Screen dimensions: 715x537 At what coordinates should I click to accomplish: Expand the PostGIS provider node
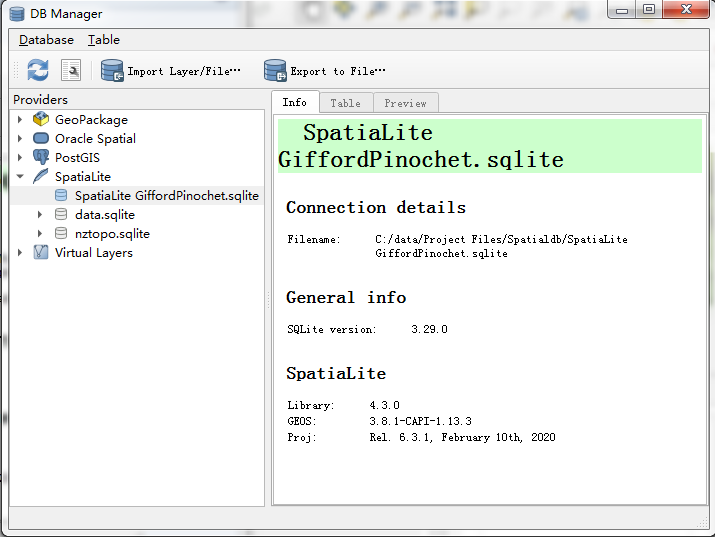coord(20,157)
